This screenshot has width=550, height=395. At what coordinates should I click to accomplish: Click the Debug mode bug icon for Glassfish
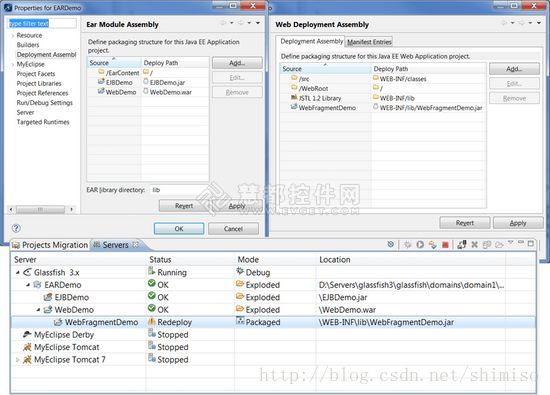click(x=240, y=271)
